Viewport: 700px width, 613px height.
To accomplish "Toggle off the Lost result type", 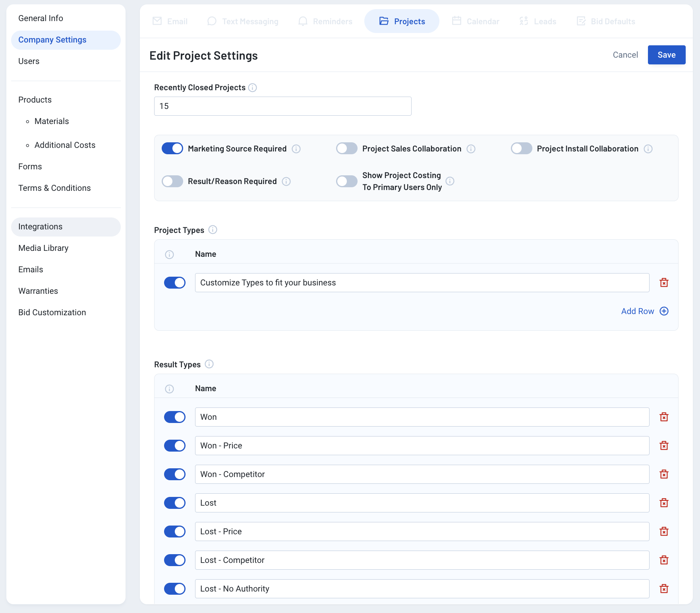I will point(175,503).
